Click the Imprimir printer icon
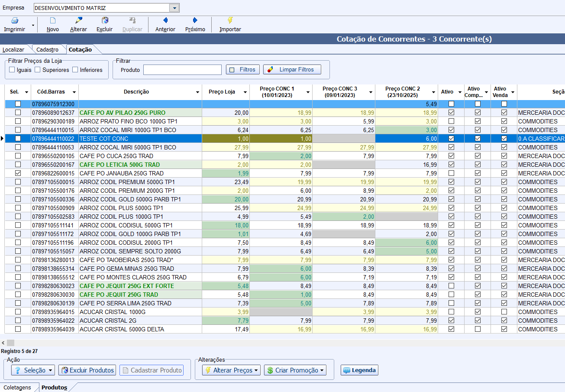This screenshot has width=565, height=392. coord(15,21)
